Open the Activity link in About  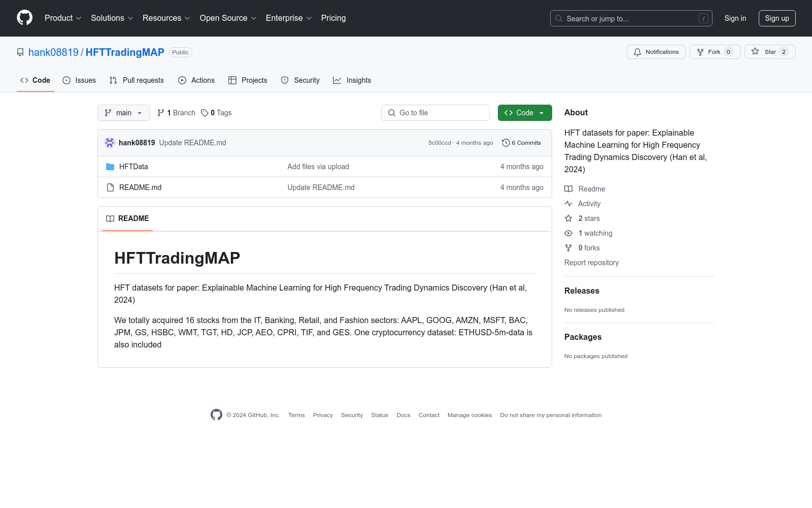(x=583, y=204)
